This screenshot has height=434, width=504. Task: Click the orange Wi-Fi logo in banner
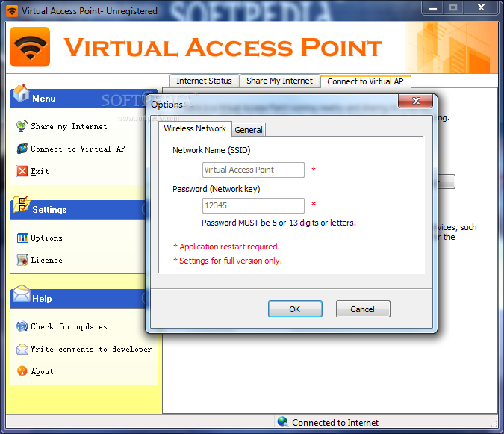(x=30, y=47)
